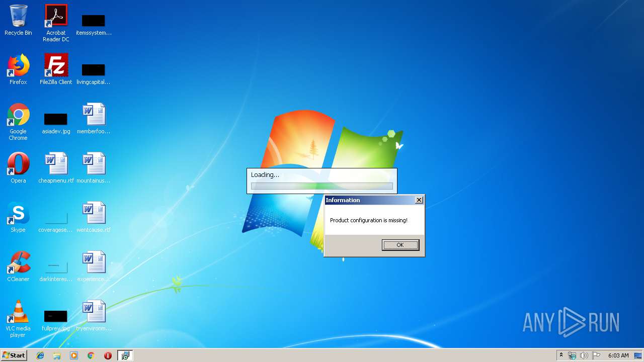
Task: Open the Recycle Bin icon
Action: tap(18, 21)
